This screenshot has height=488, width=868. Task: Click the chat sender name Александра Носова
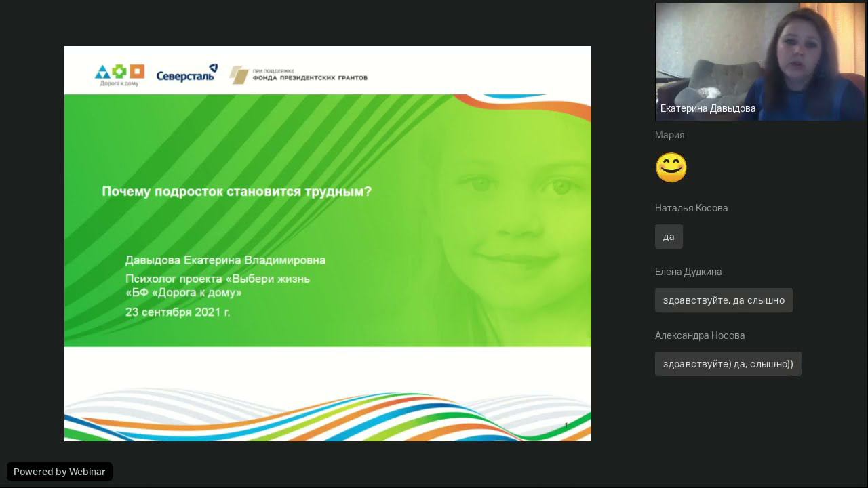pyautogui.click(x=700, y=335)
